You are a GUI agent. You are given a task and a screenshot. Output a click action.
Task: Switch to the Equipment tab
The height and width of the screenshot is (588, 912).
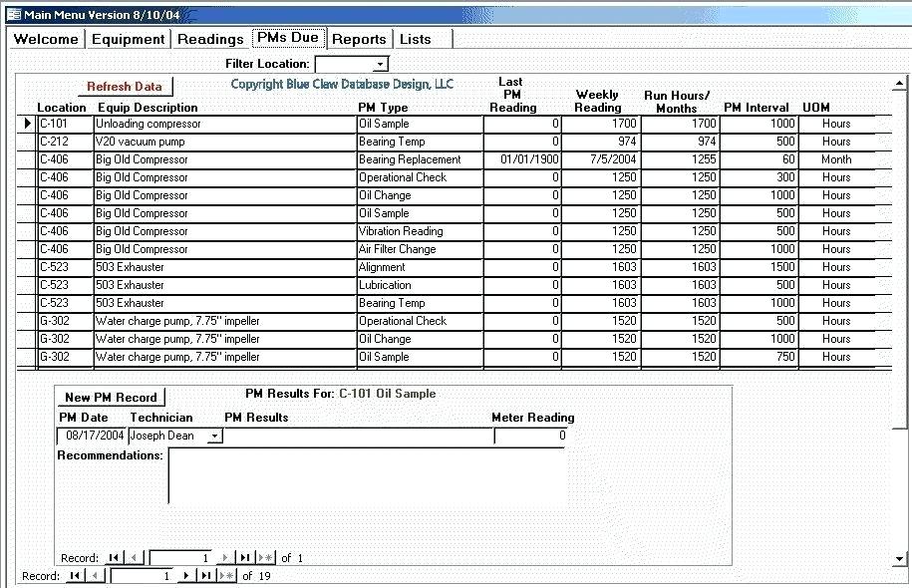128,39
